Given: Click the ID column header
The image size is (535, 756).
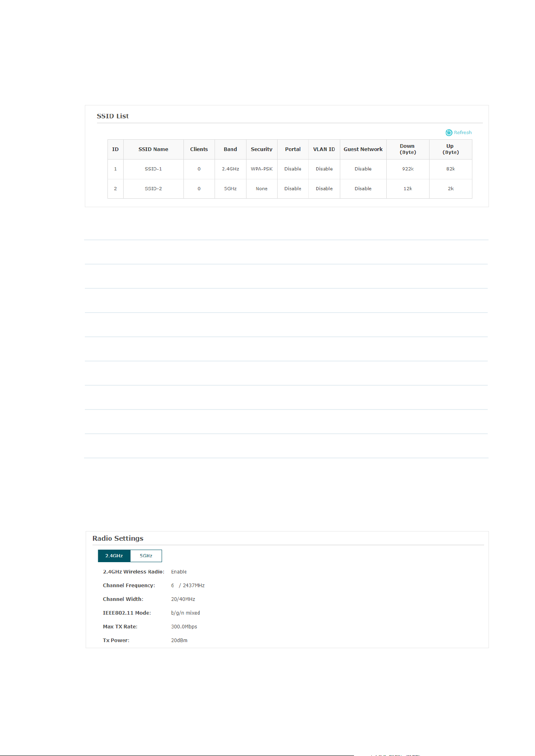Looking at the screenshot, I should click(115, 149).
